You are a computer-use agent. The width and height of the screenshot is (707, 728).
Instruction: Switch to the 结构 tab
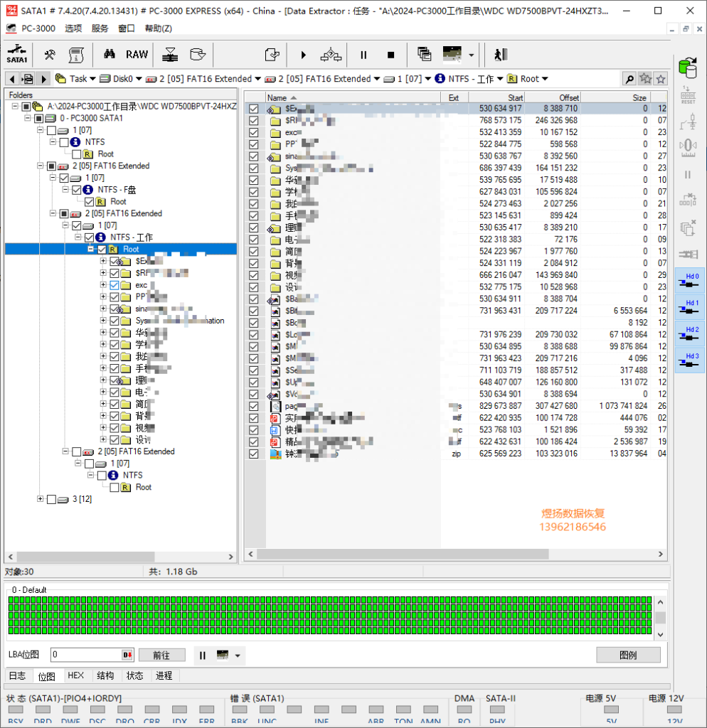tap(105, 675)
